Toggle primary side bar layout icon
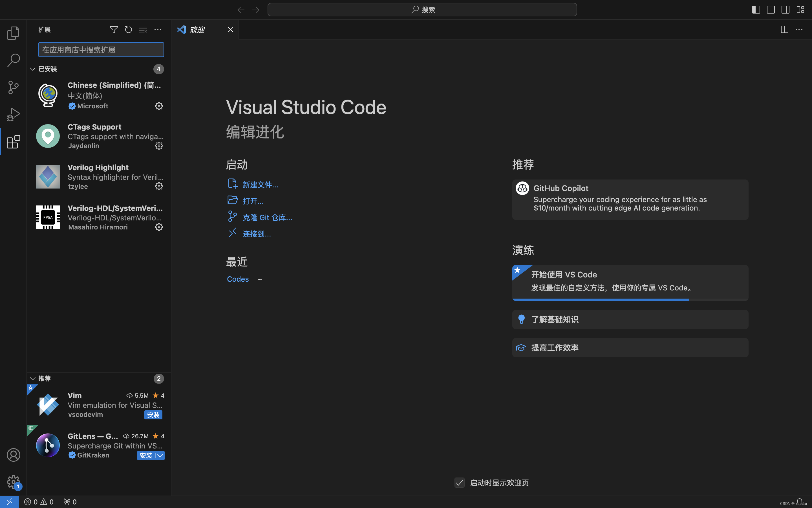 point(756,10)
